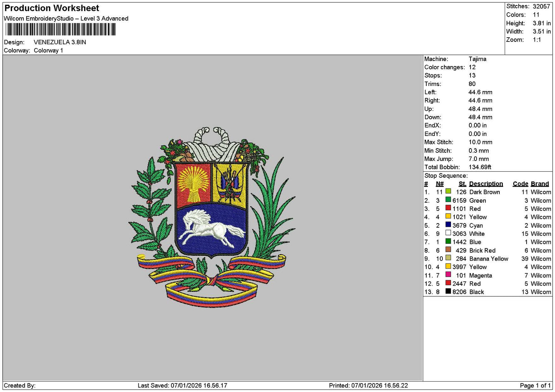Click the 'Production Worksheet' title

coord(52,8)
